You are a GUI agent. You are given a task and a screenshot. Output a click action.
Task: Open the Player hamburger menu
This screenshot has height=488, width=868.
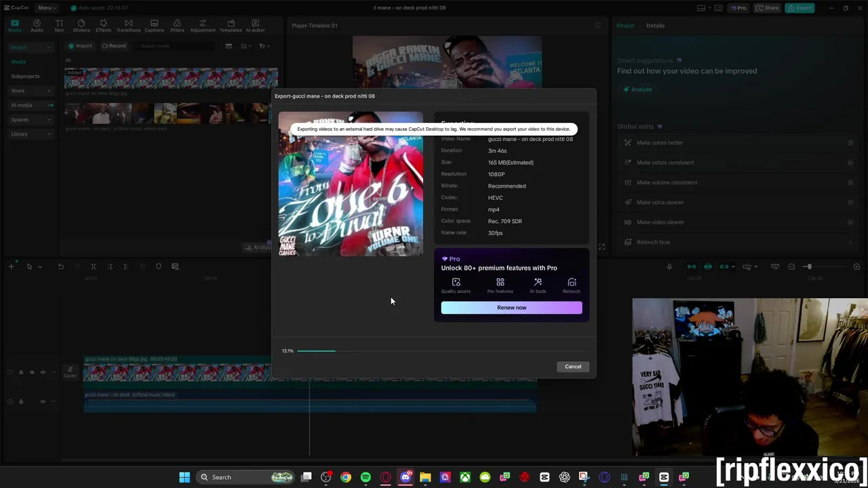click(x=598, y=26)
